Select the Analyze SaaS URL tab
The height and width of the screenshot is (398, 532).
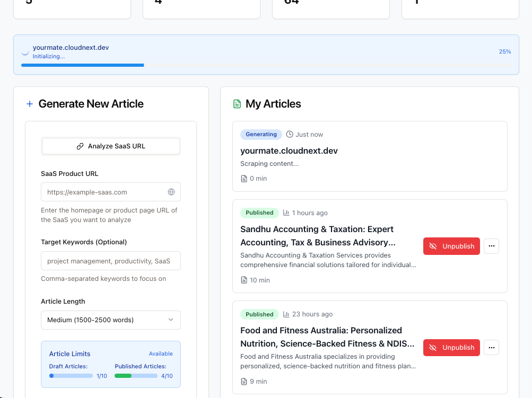point(111,146)
